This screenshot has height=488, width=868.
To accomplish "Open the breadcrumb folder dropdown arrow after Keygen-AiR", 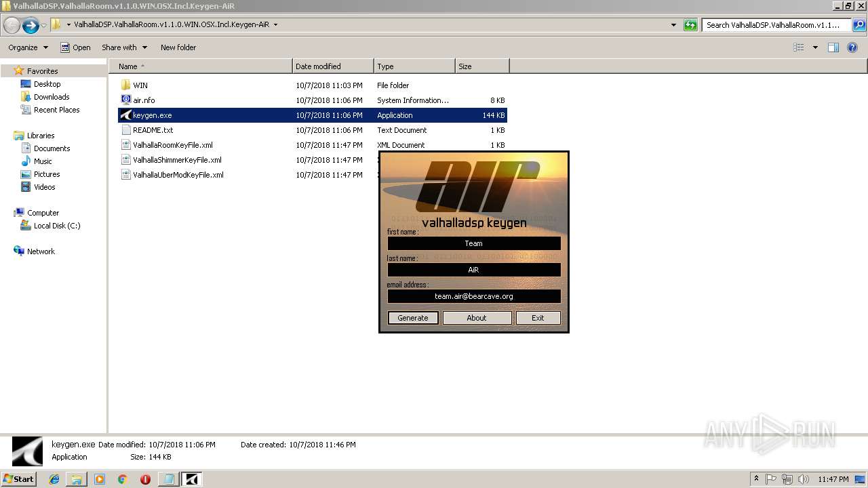I will click(x=275, y=24).
